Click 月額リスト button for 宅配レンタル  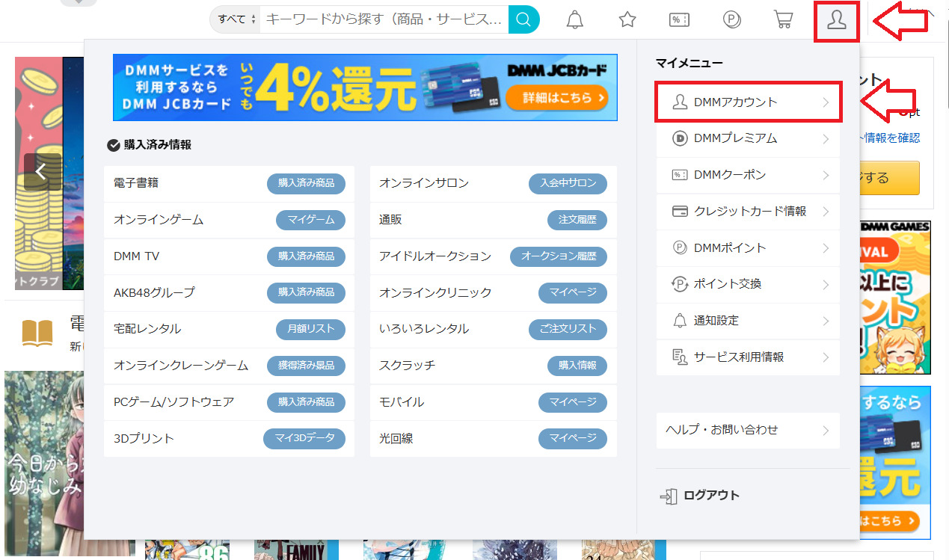click(x=310, y=329)
